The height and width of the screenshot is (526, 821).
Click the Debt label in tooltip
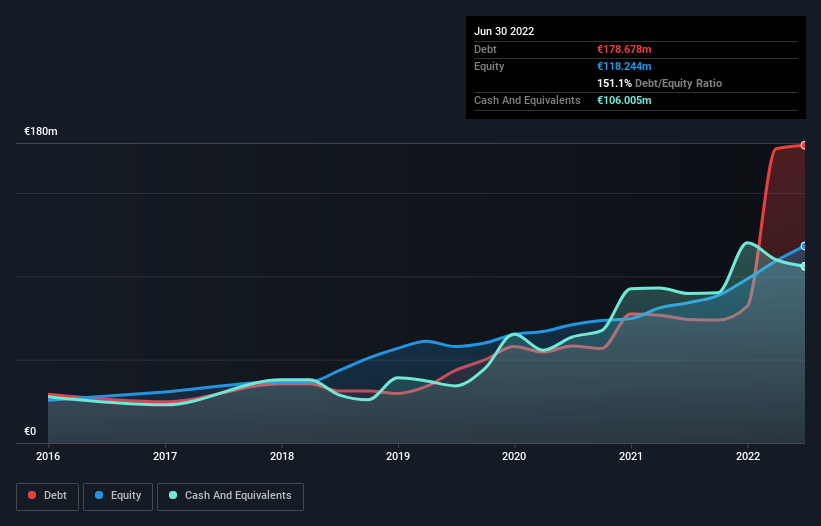click(x=485, y=49)
